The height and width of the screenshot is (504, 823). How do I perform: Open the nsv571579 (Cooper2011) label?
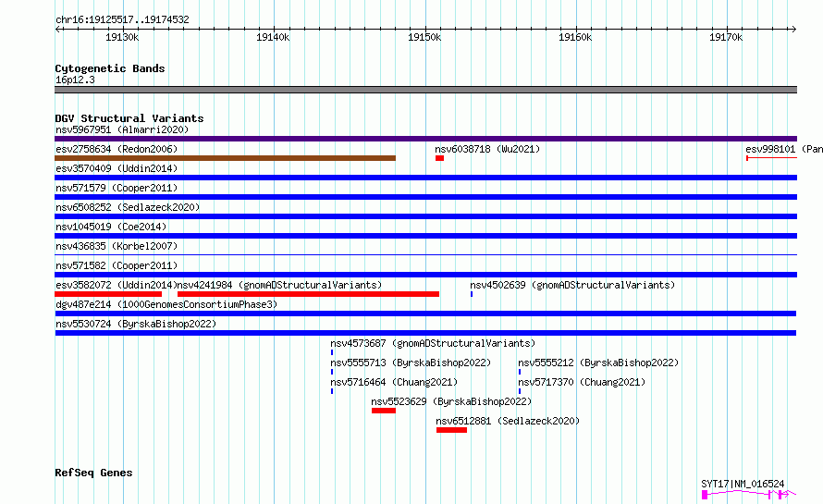click(117, 188)
